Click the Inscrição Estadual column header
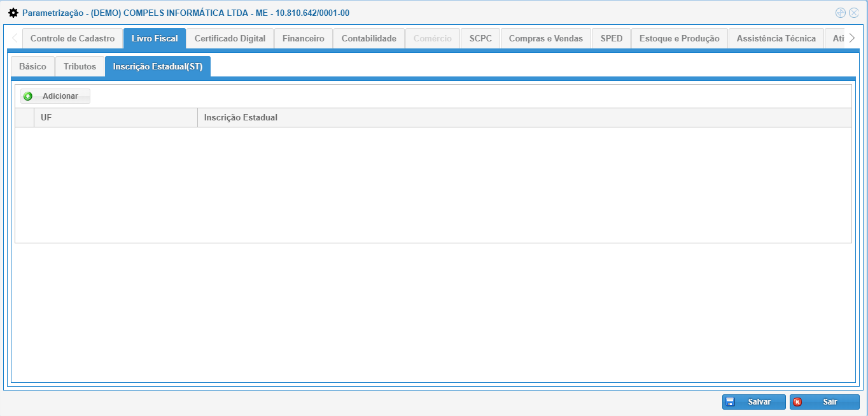This screenshot has height=416, width=868. (x=524, y=118)
